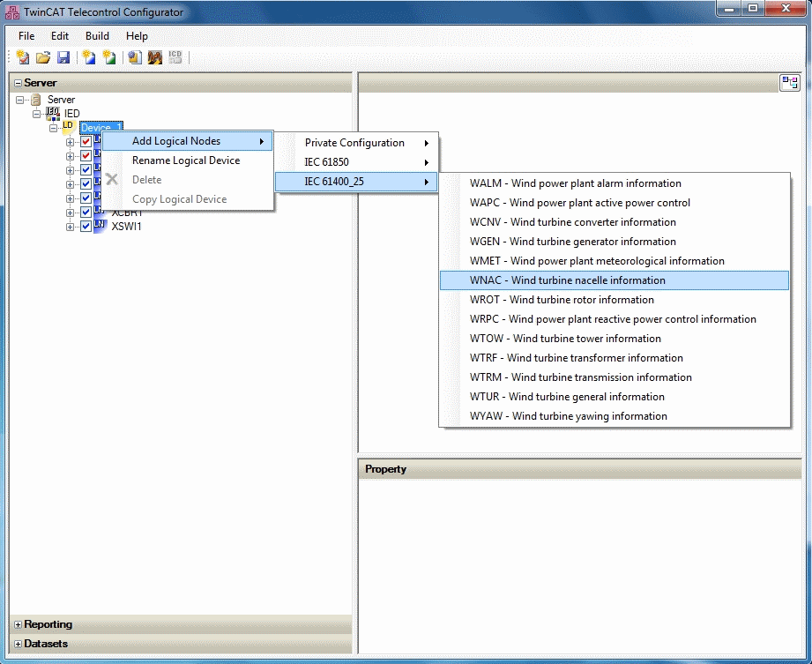Viewport: 812px width, 664px height.
Task: Minimize the Telecontrol Configurator window
Action: pos(730,9)
